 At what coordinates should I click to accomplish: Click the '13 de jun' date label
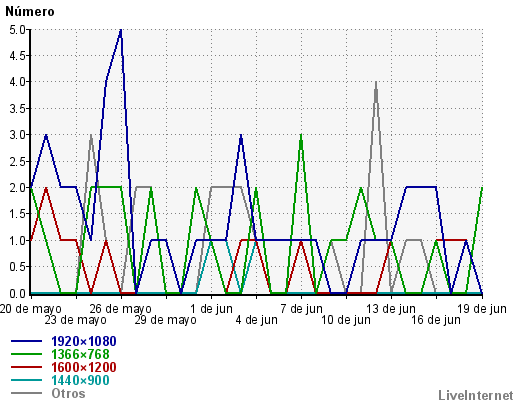(391, 309)
